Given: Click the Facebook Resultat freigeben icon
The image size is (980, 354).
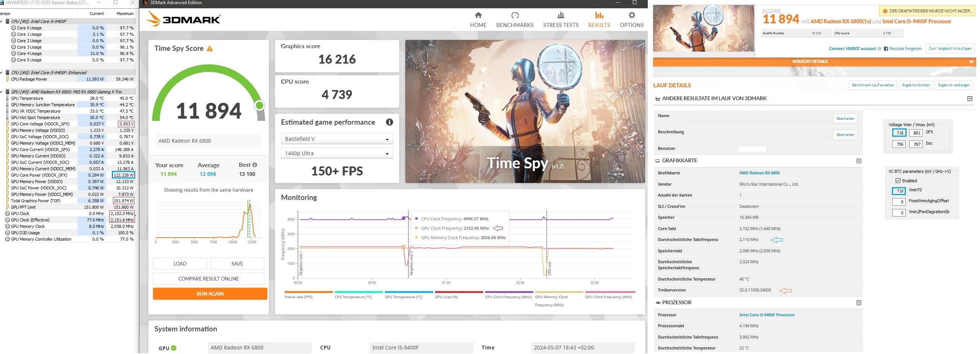Looking at the screenshot, I should 885,49.
